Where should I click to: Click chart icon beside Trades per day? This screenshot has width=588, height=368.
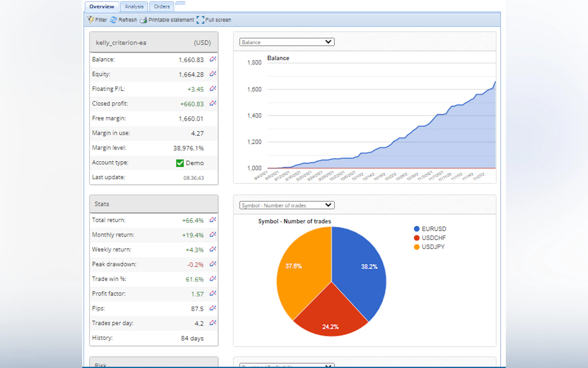click(x=213, y=323)
